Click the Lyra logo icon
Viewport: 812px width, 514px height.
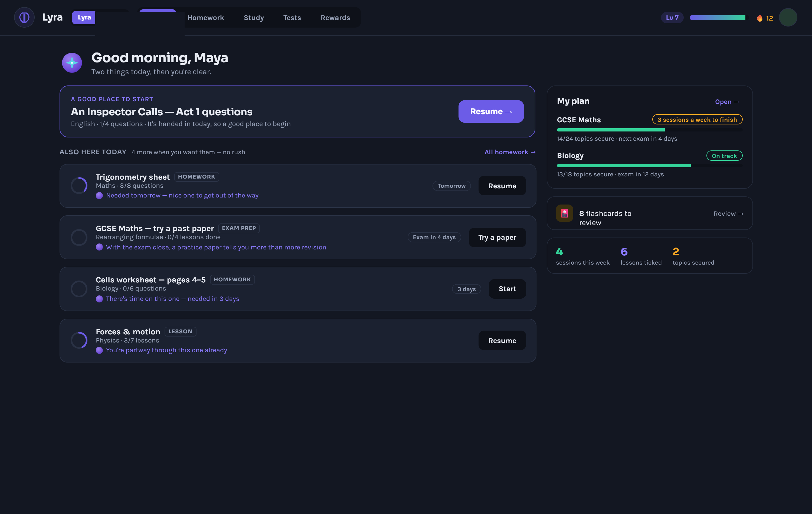24,18
